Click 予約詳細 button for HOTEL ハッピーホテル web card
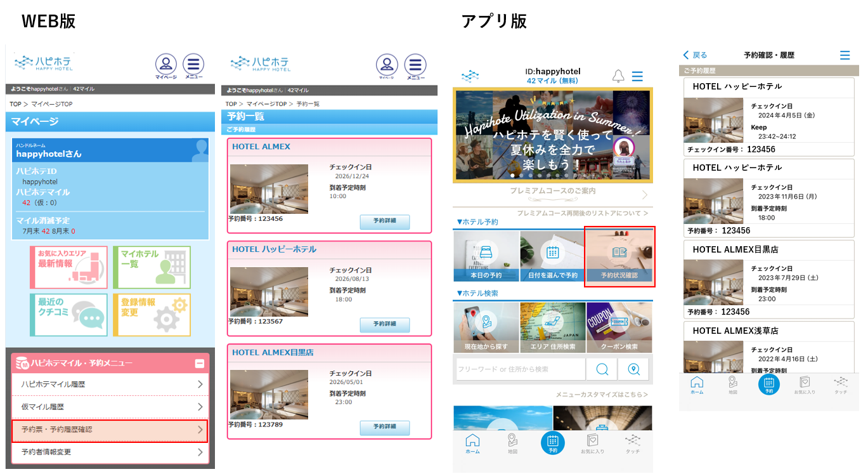868x474 pixels. pos(385,324)
